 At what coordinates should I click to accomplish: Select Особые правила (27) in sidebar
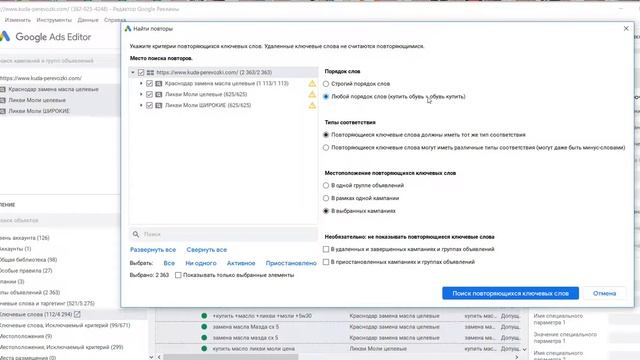(26, 271)
